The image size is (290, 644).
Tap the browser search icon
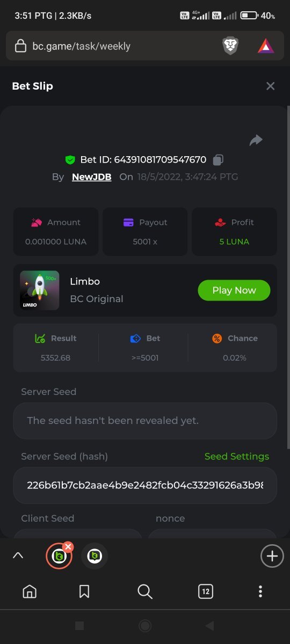click(145, 591)
